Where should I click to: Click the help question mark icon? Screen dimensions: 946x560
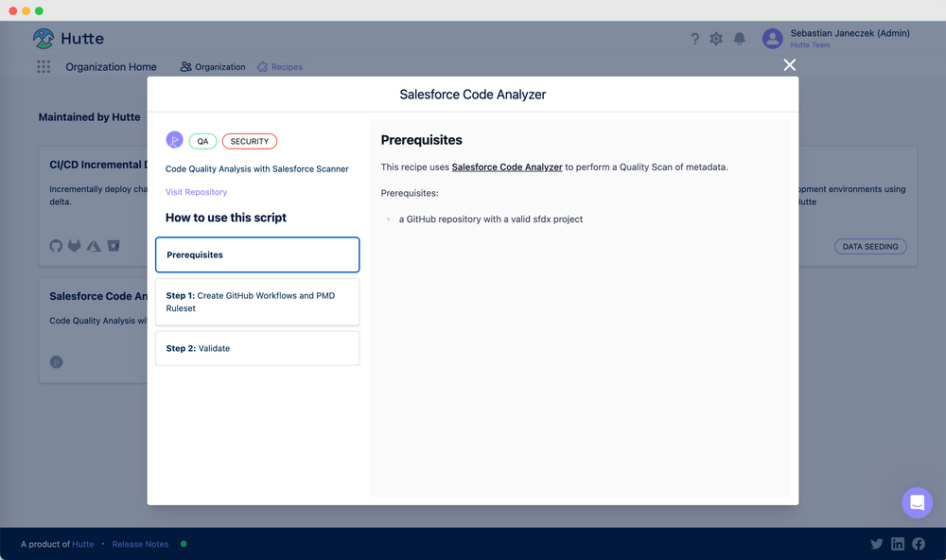click(694, 39)
